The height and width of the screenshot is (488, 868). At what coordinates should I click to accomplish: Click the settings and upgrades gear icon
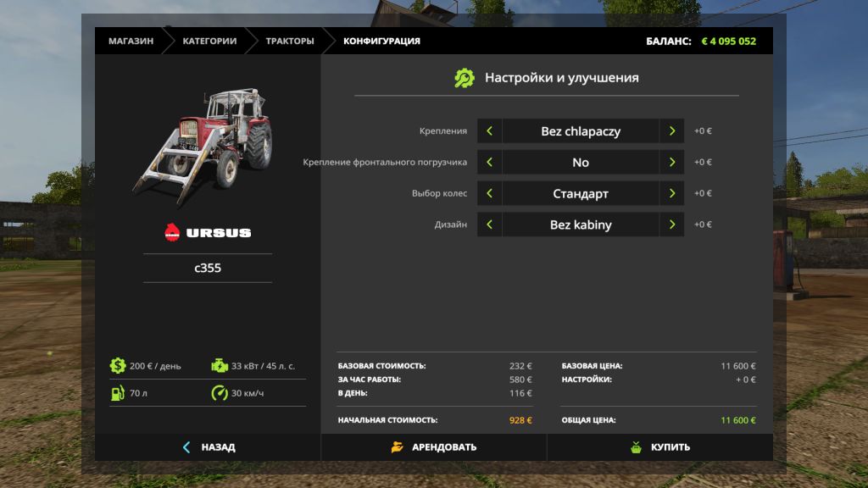tap(465, 78)
